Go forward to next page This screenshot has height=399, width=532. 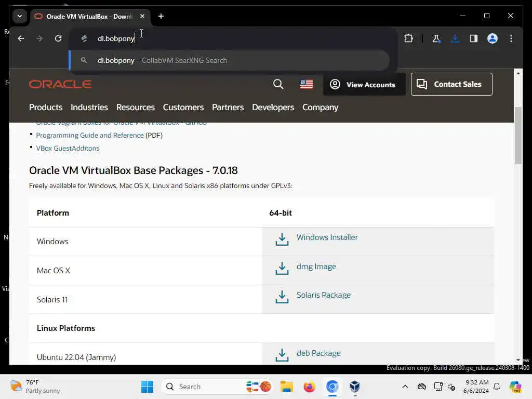(39, 38)
